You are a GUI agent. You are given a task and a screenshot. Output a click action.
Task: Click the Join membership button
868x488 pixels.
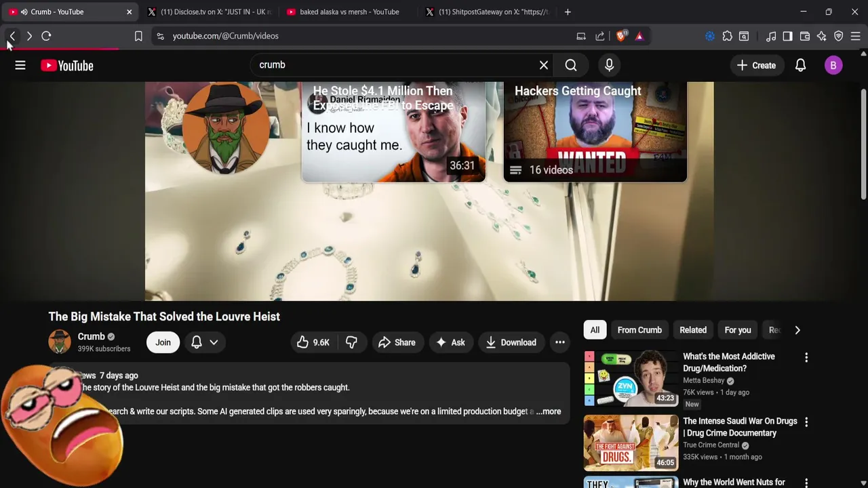tap(163, 342)
